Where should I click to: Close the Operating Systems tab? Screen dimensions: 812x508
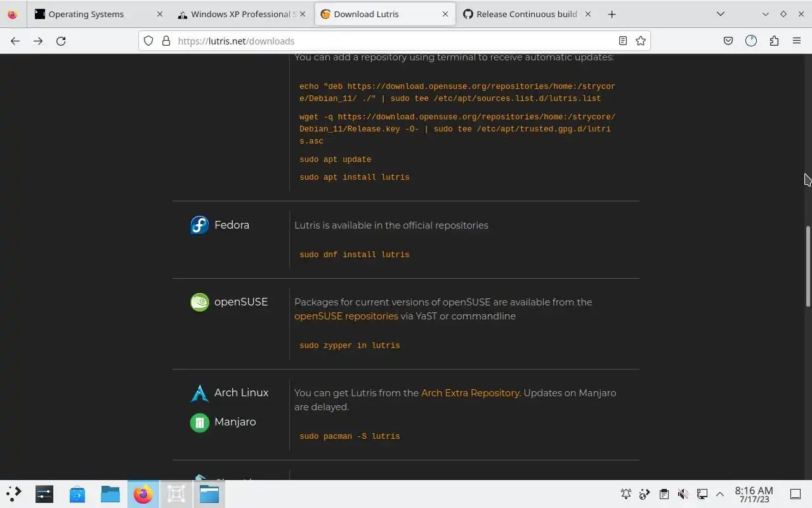160,14
